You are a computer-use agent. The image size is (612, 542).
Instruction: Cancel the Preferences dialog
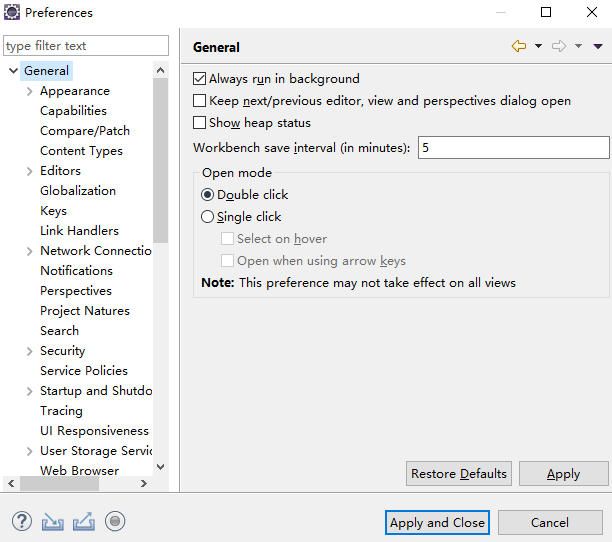pos(550,522)
